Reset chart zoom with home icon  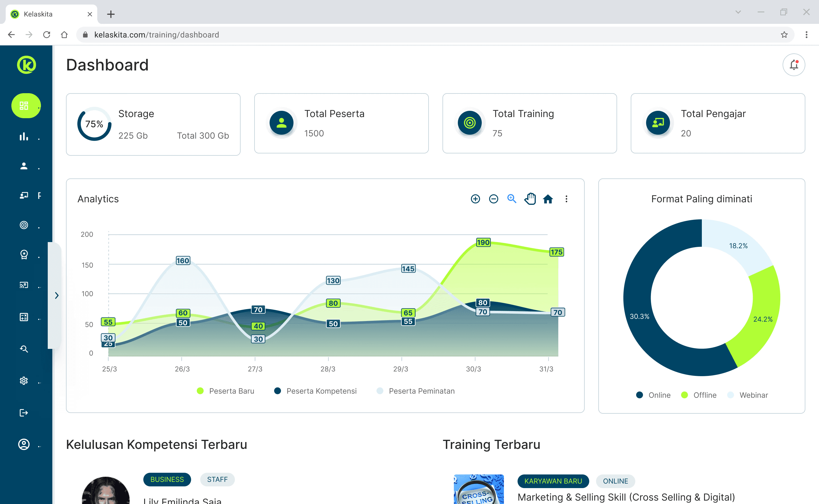tap(548, 199)
